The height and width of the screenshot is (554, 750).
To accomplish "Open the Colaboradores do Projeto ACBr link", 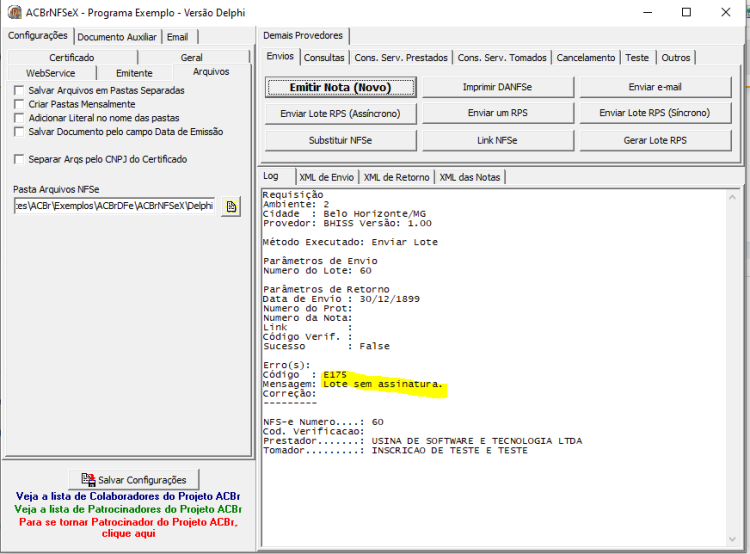I will click(128, 496).
